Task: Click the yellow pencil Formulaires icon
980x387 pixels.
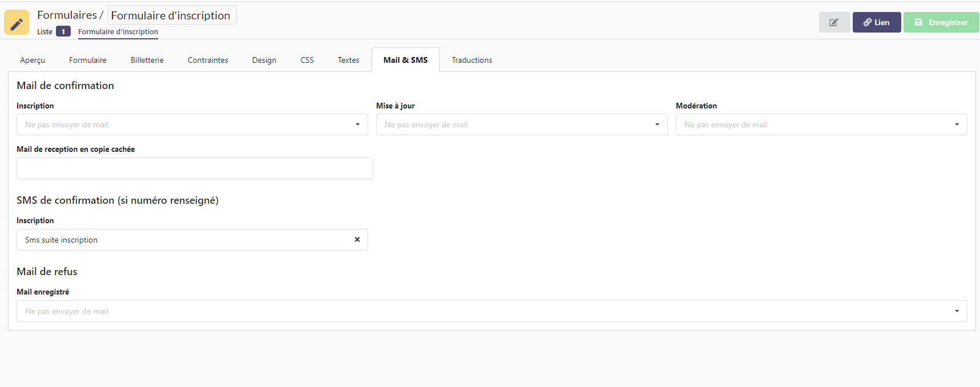Action: (17, 23)
